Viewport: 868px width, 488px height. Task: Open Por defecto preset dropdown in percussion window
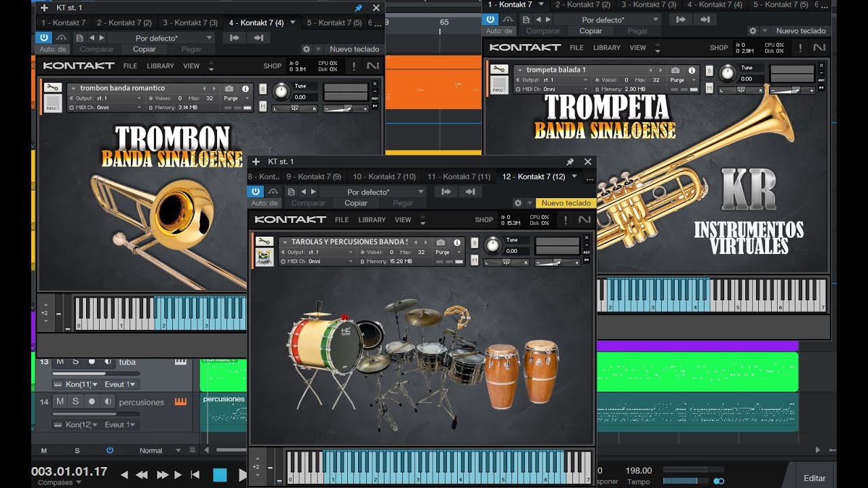coord(372,192)
